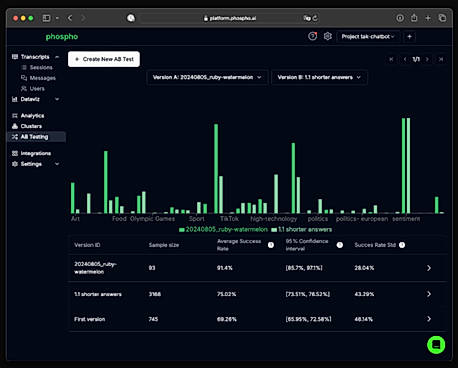Open details arrow for 1.1 shorter answers row
The image size is (458, 368).
coord(429,294)
